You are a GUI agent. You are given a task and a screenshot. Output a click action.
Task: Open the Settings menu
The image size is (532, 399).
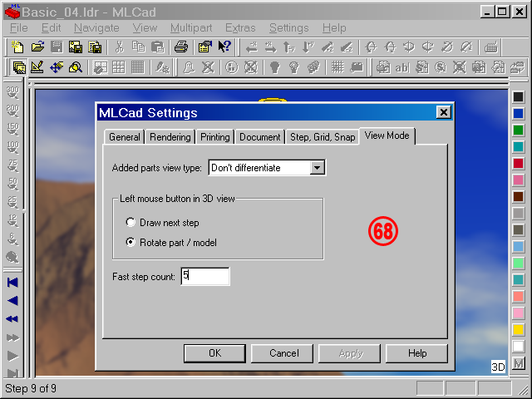[x=288, y=27]
